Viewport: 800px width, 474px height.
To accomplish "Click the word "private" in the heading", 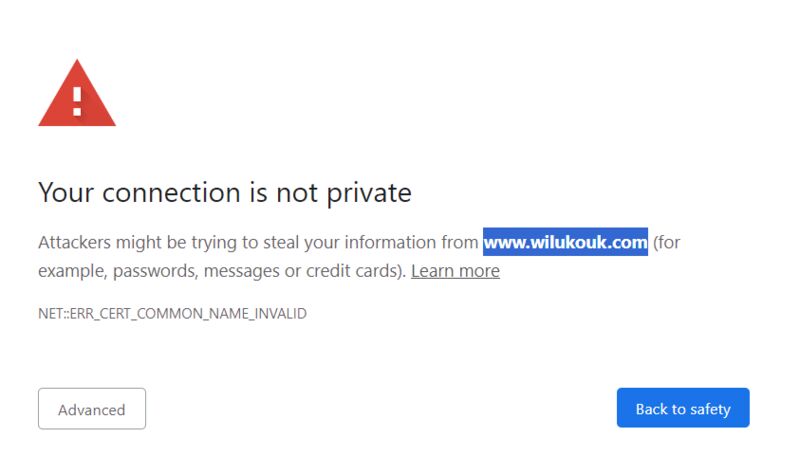I will pyautogui.click(x=369, y=194).
